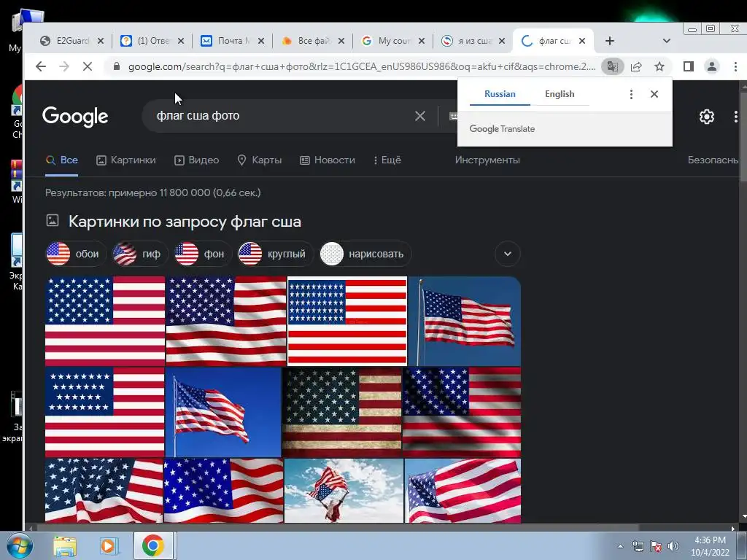The image size is (747, 560).
Task: Open the person holding flag in sky thumbnail
Action: [344, 491]
